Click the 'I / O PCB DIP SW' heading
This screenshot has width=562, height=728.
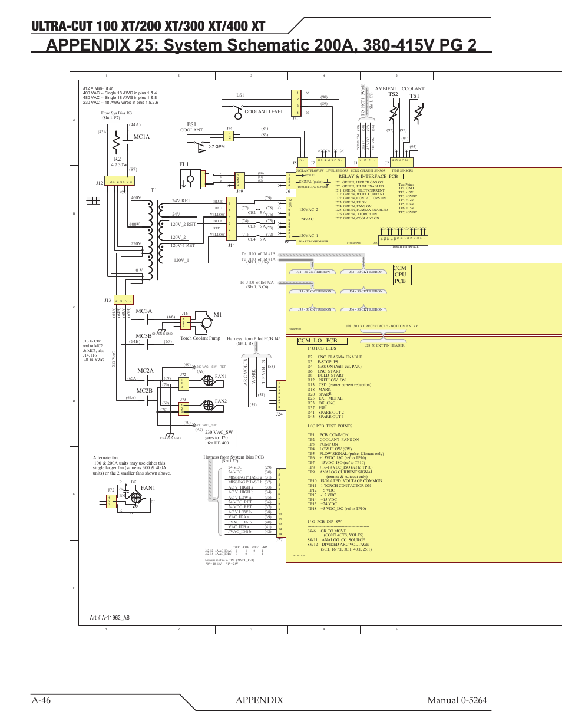click(324, 522)
